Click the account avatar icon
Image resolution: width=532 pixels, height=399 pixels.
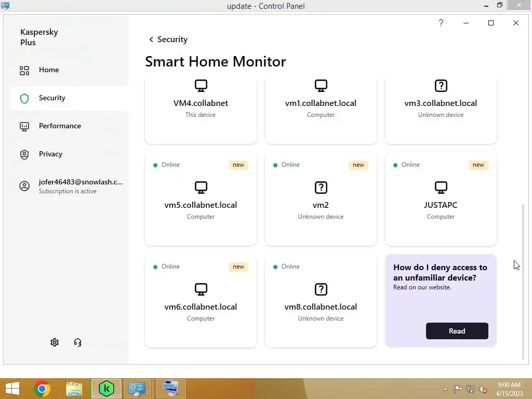tap(24, 187)
